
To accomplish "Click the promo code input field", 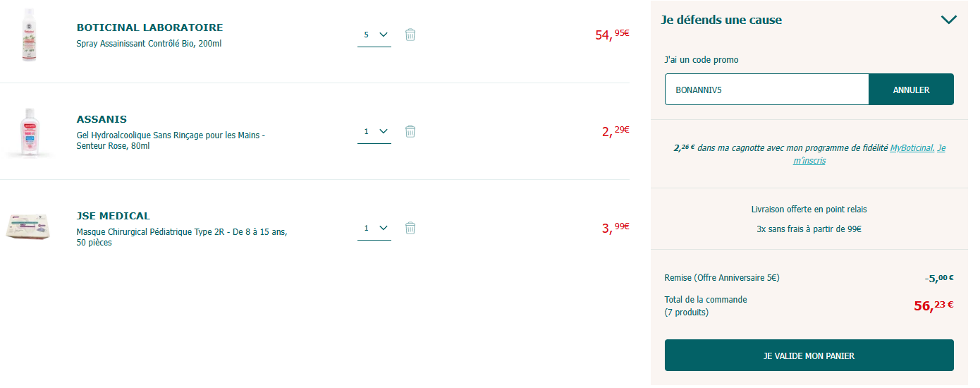I will 766,90.
